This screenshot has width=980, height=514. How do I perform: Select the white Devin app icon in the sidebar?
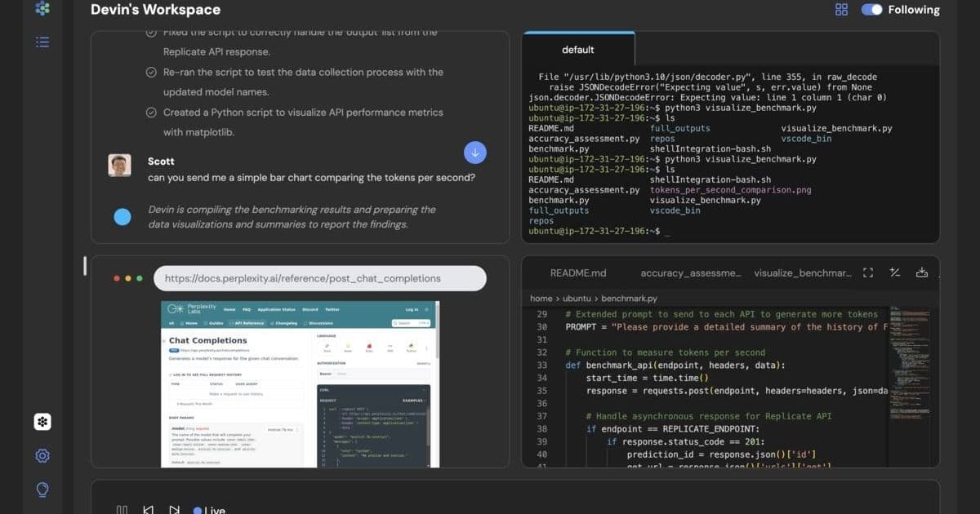(42, 422)
